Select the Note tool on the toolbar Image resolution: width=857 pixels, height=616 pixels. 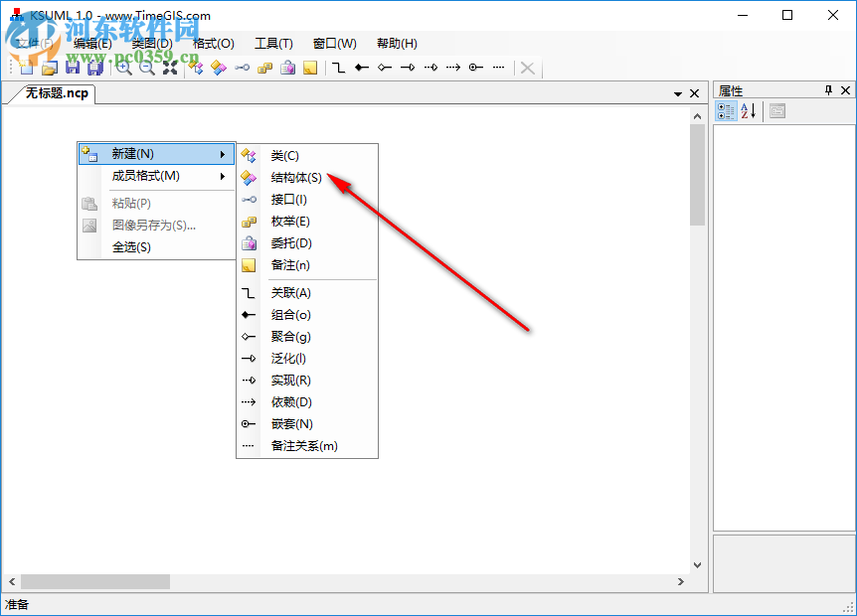point(310,68)
